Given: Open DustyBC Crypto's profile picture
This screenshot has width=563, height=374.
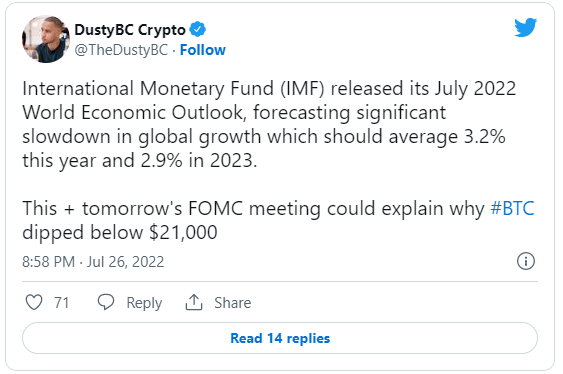Looking at the screenshot, I should coord(46,39).
